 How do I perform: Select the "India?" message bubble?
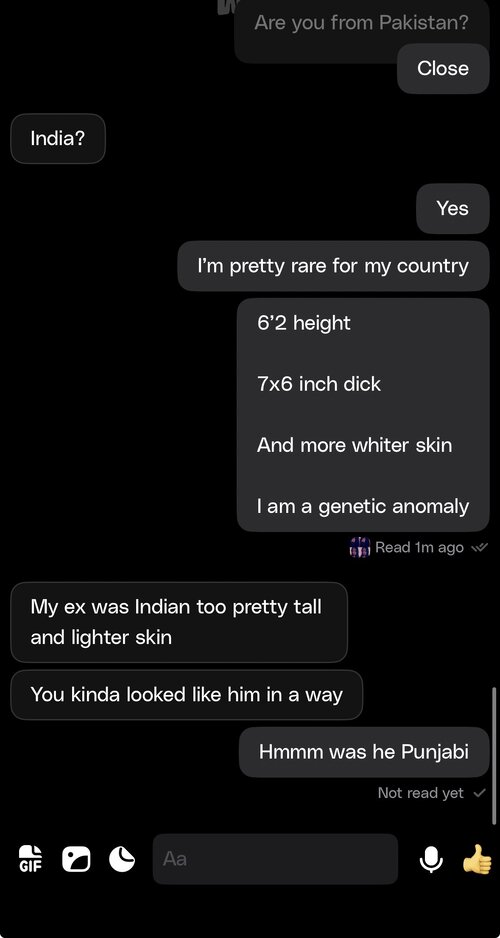58,139
